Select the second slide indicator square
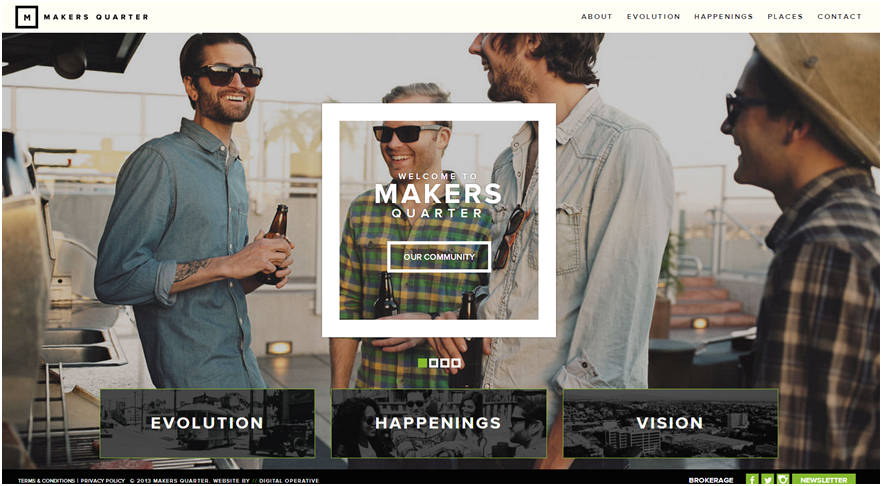The width and height of the screenshot is (882, 486). (x=434, y=363)
